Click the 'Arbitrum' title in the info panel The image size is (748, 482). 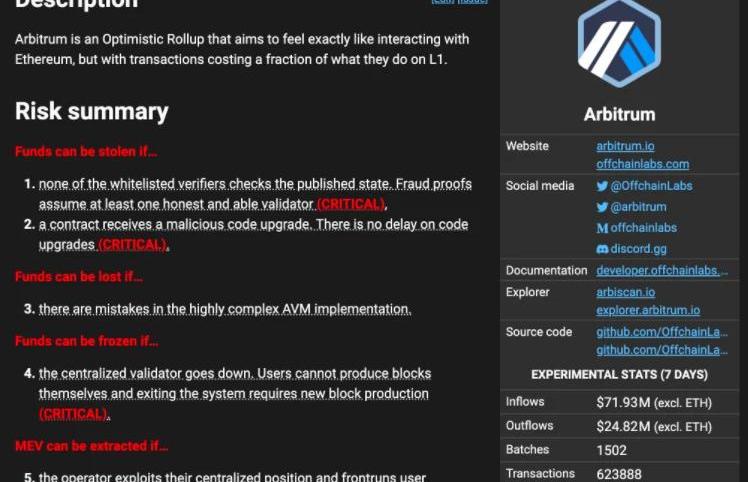619,115
